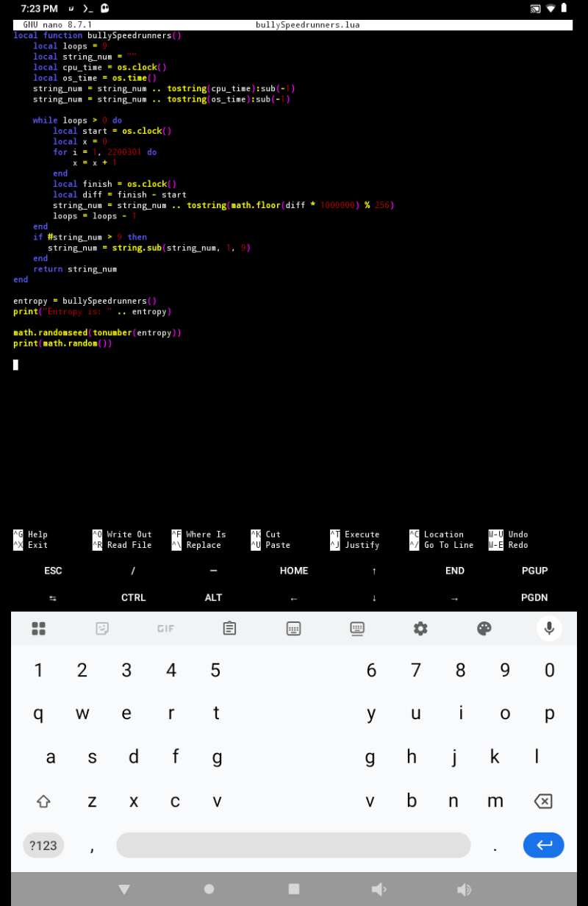Switch to symbols with the ?123 key
This screenshot has width=588, height=906.
tap(43, 845)
